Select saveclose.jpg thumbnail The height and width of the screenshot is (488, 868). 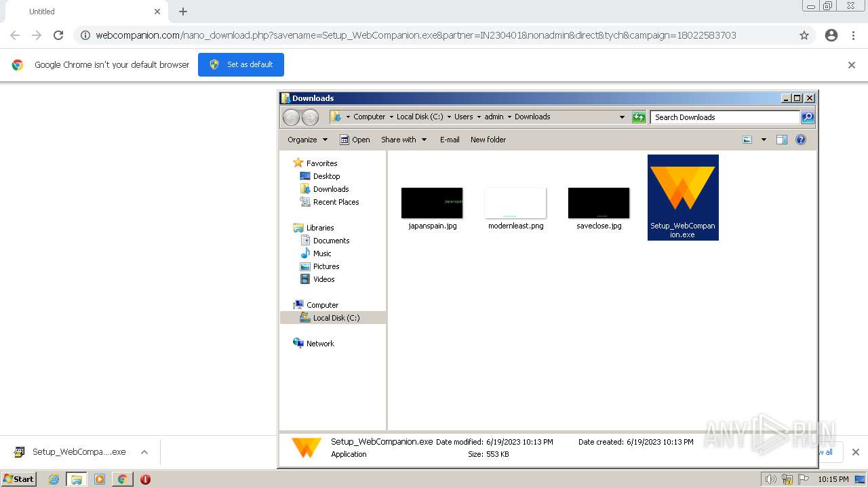coord(599,203)
